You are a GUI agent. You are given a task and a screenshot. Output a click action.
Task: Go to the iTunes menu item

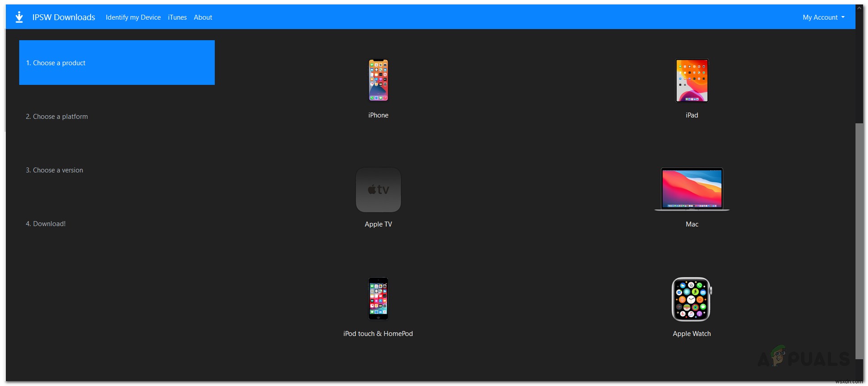177,17
